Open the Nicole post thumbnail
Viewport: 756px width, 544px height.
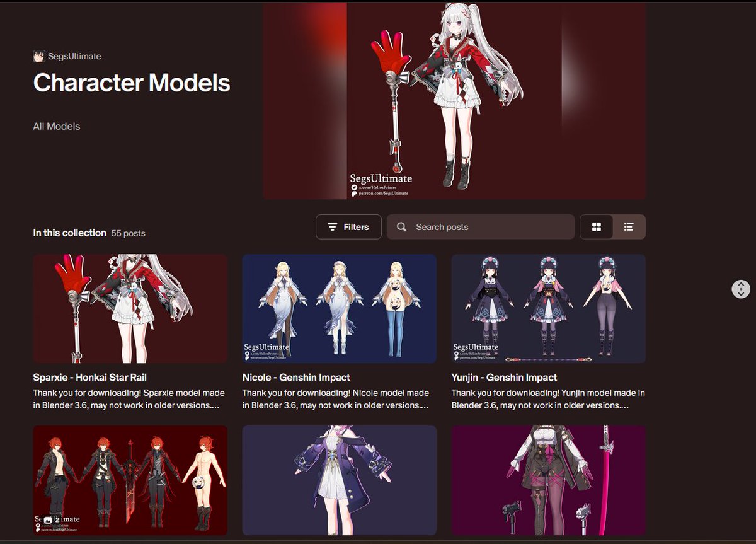[340, 309]
